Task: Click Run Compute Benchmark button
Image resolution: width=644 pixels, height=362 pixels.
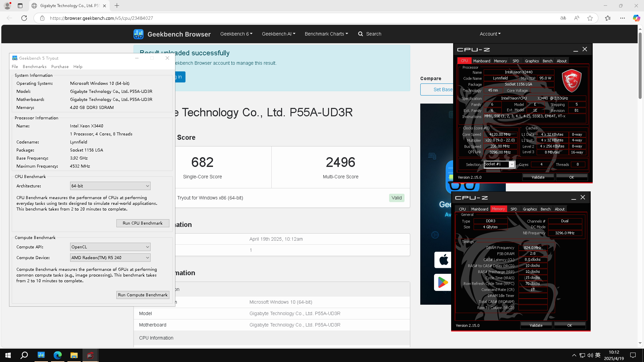Action: [143, 295]
